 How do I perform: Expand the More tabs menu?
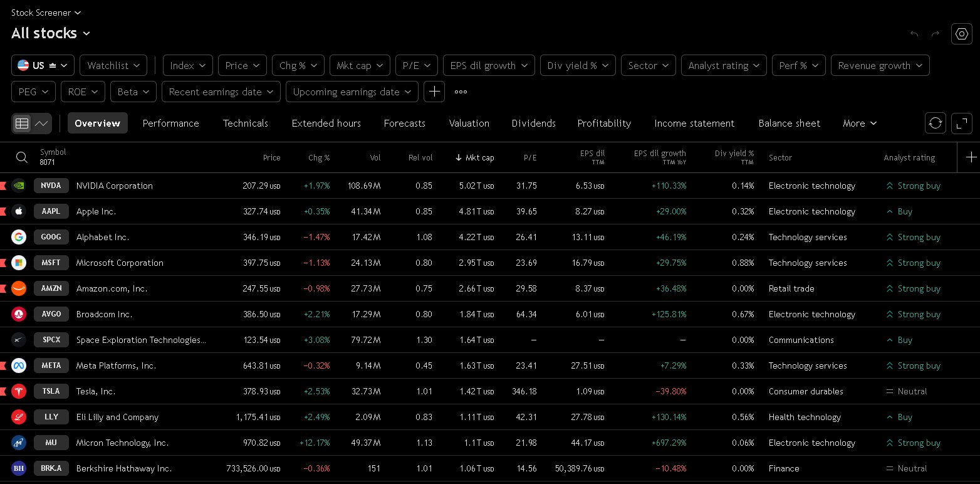(x=860, y=123)
